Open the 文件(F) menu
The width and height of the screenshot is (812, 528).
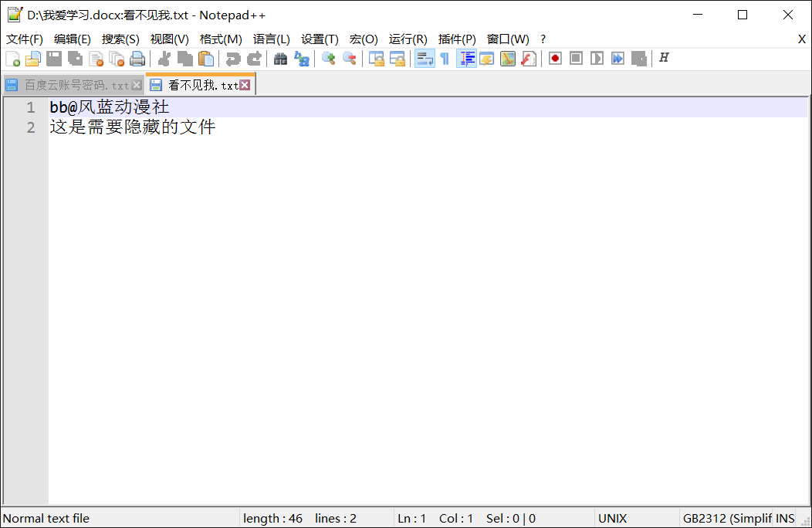point(25,39)
